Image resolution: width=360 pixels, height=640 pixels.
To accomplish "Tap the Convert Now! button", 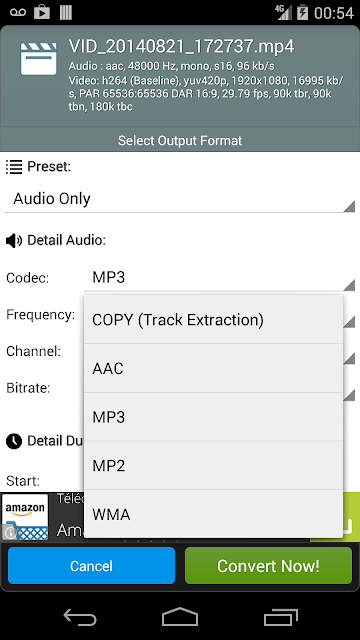I will pyautogui.click(x=268, y=566).
